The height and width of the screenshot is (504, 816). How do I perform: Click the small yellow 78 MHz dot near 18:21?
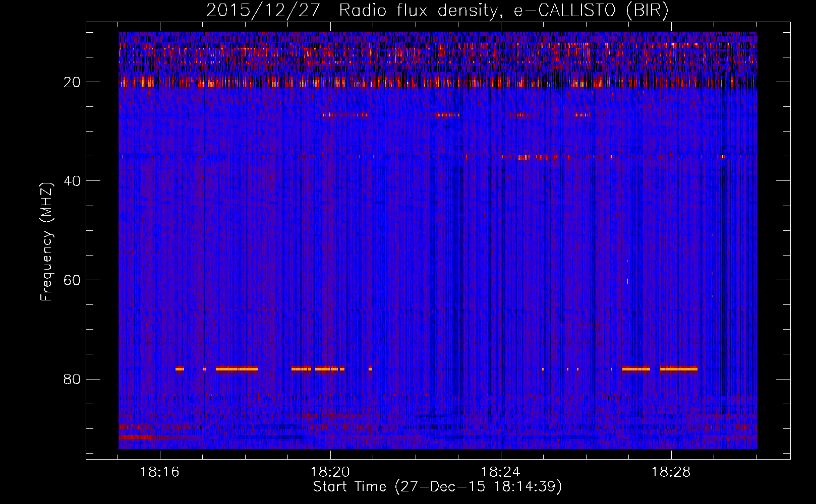tap(370, 369)
